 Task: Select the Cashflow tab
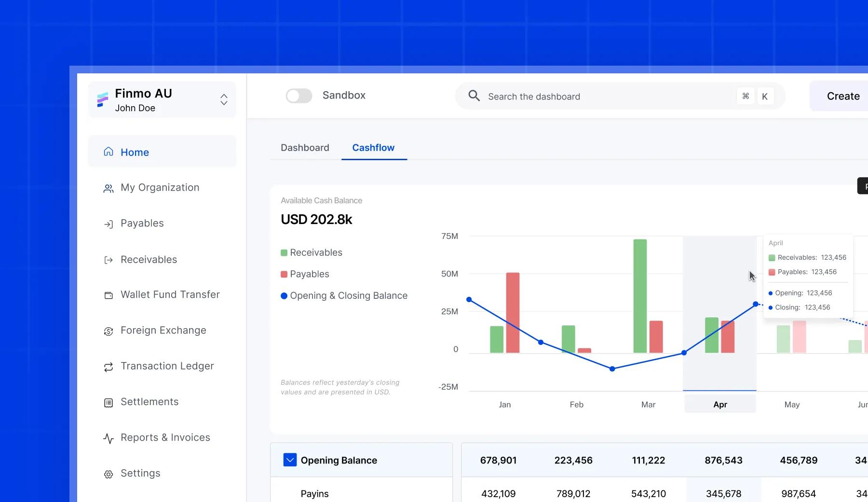point(373,148)
